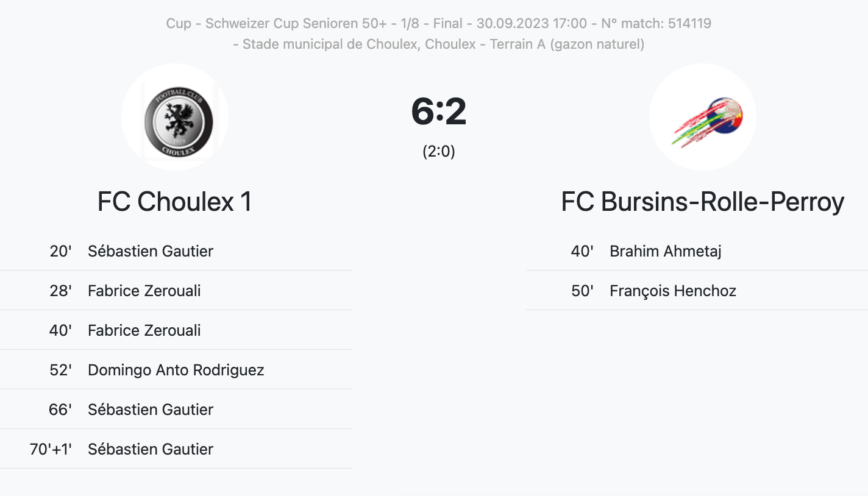Open the FC Bursins-Rolle-Perroy team name
Viewport: 868px width, 496px height.
(702, 202)
